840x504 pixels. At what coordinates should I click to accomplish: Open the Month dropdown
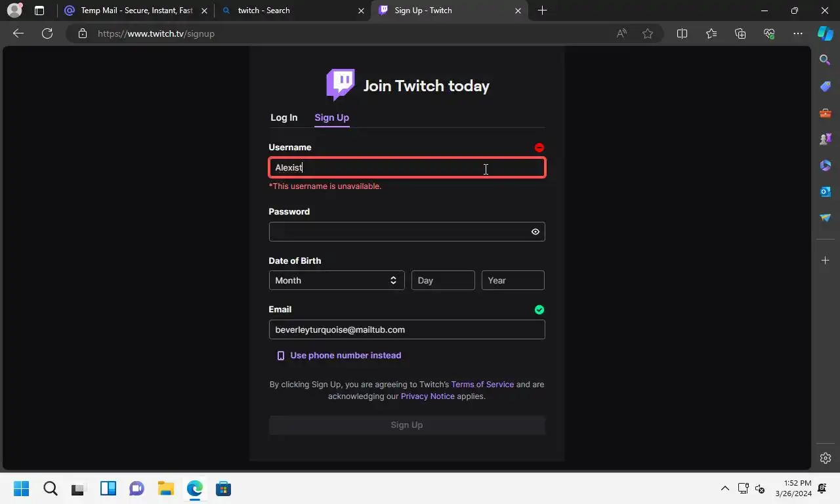tap(337, 280)
